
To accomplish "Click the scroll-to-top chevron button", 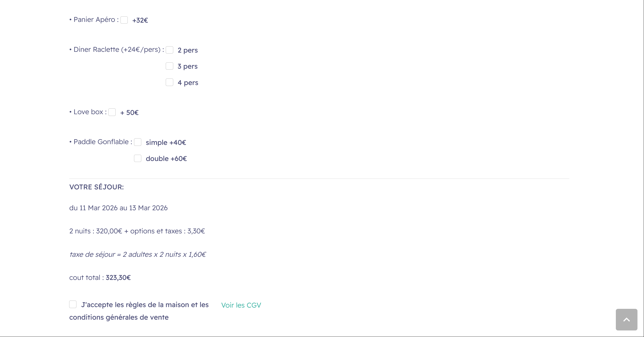I will tap(626, 319).
